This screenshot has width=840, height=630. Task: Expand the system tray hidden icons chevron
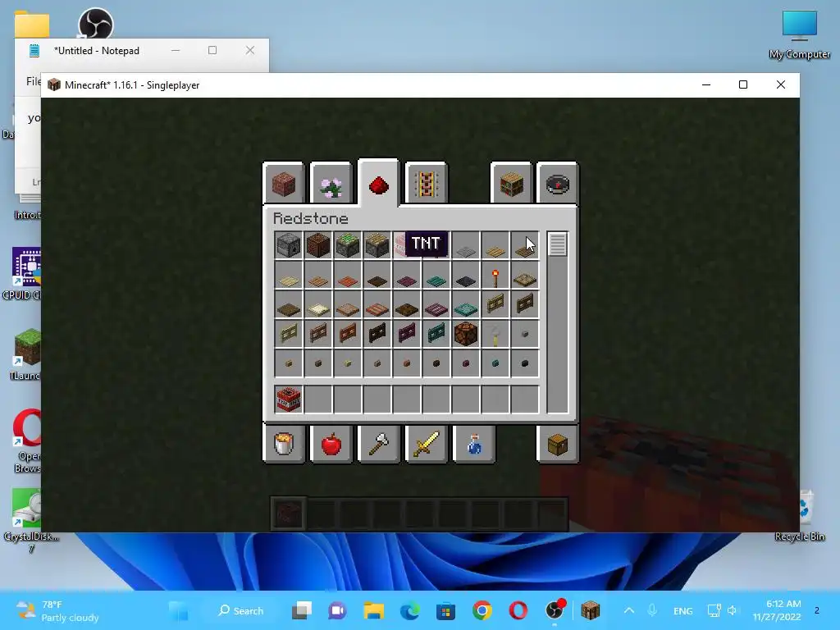[x=629, y=610]
